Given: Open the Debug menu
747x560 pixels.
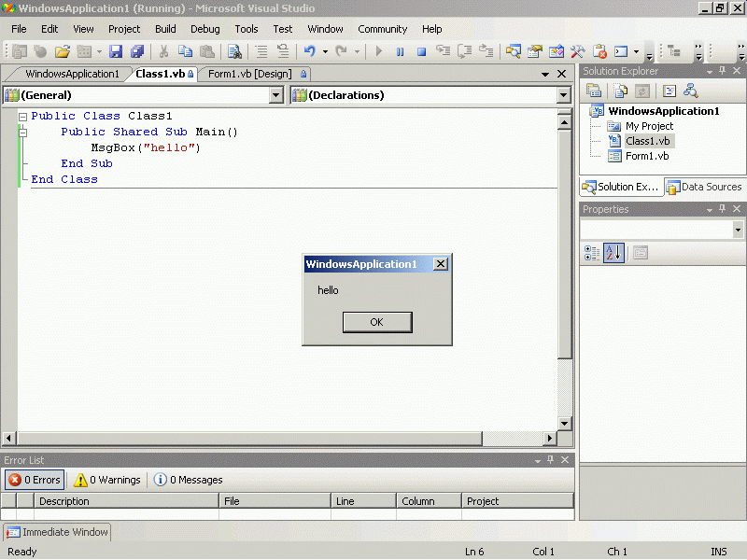Looking at the screenshot, I should point(204,29).
